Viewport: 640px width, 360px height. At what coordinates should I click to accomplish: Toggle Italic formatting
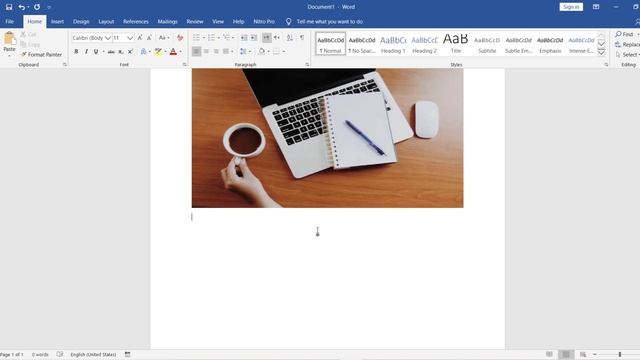pos(86,51)
